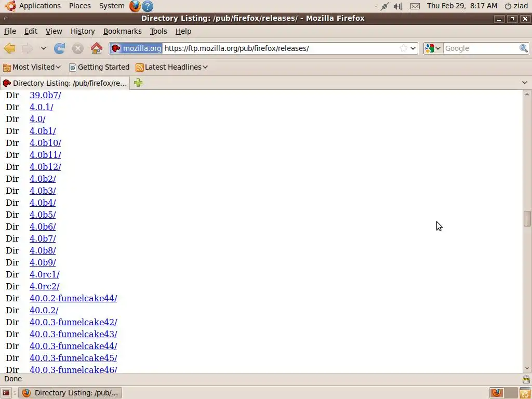Focus the Google search field

481,48
